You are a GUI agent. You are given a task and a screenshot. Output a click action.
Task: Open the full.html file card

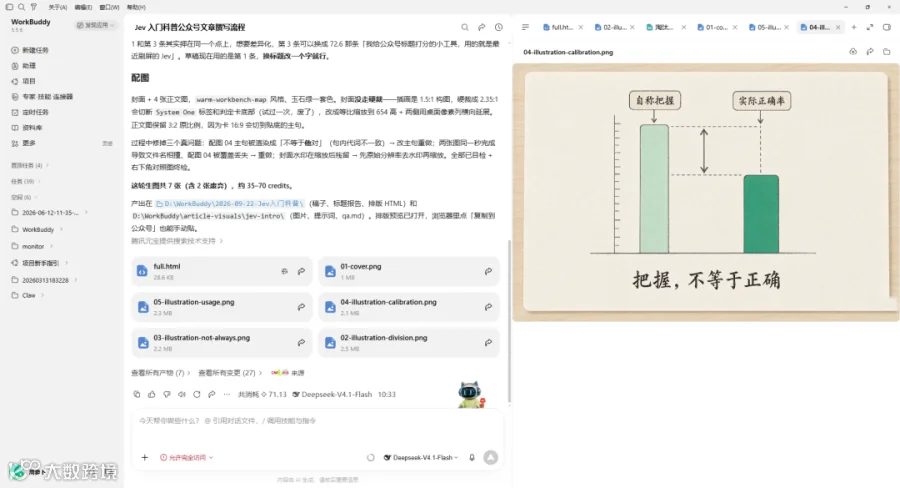tap(222, 271)
